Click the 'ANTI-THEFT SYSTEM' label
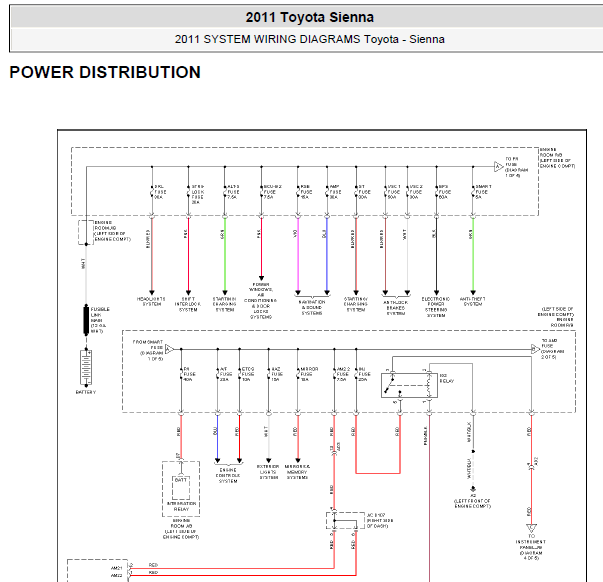 tap(473, 302)
